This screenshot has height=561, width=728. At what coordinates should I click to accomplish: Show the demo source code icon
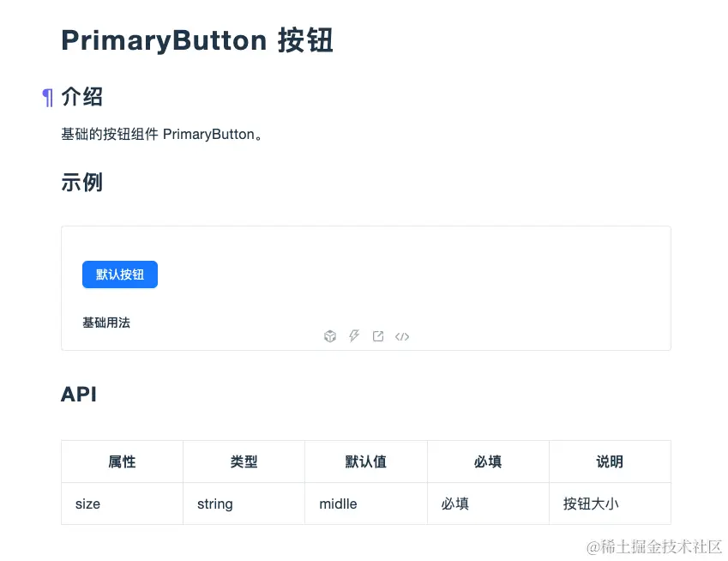402,336
